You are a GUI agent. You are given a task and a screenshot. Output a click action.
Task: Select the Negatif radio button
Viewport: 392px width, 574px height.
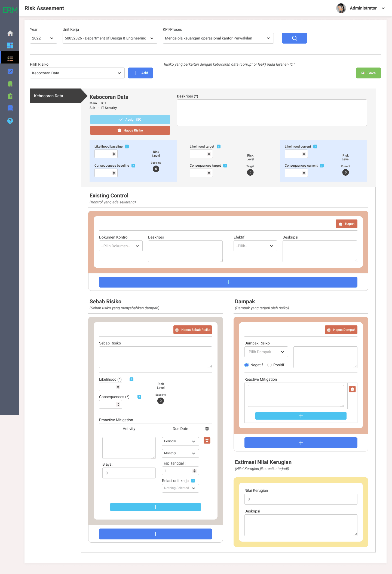pyautogui.click(x=247, y=365)
